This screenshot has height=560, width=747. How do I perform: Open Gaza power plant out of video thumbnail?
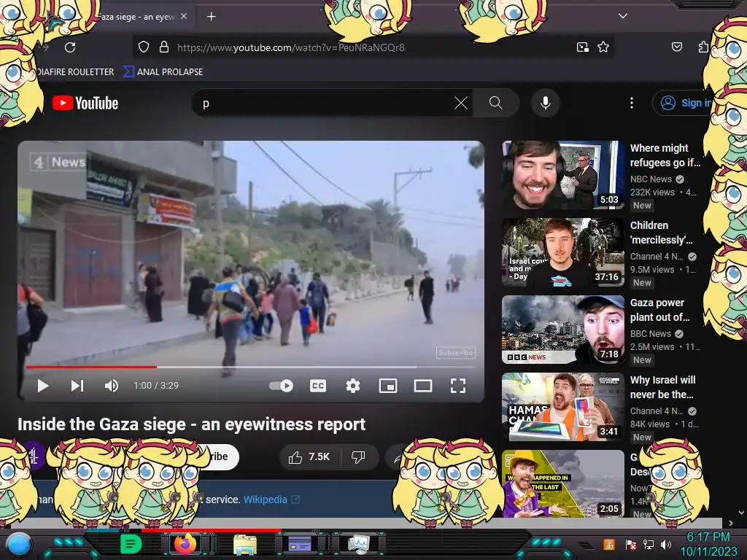(x=562, y=330)
